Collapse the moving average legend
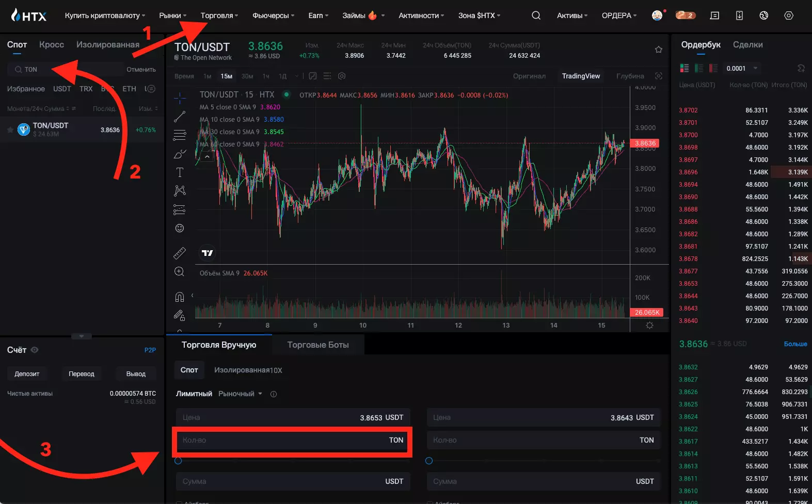 click(207, 157)
